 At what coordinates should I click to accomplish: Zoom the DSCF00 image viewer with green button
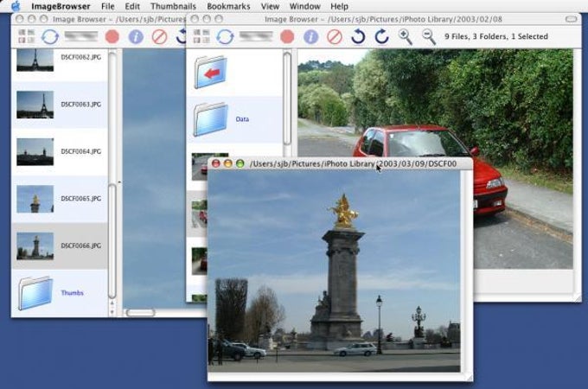pyautogui.click(x=240, y=163)
